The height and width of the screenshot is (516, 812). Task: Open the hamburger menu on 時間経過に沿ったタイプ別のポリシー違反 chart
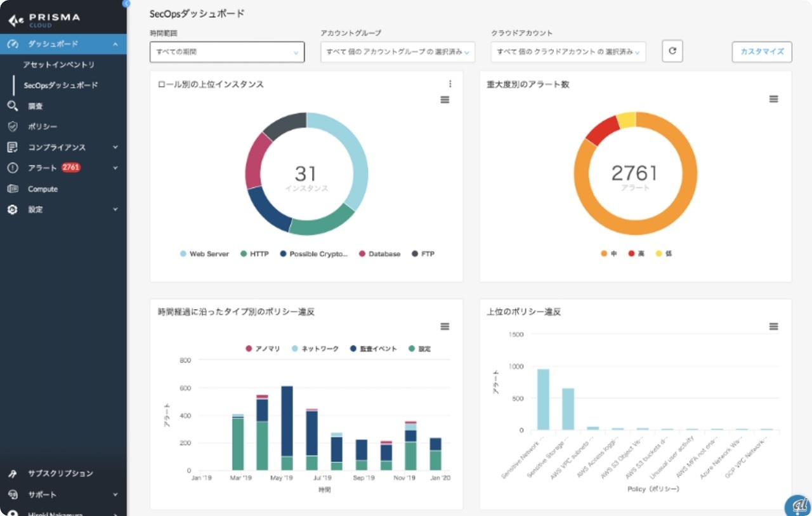pyautogui.click(x=445, y=326)
